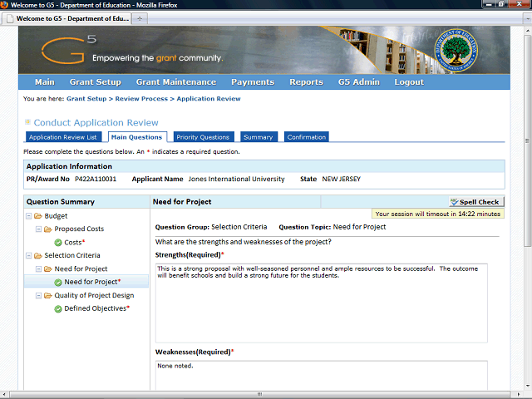
Task: Switch to the Priority Questions tab
Action: pyautogui.click(x=203, y=137)
